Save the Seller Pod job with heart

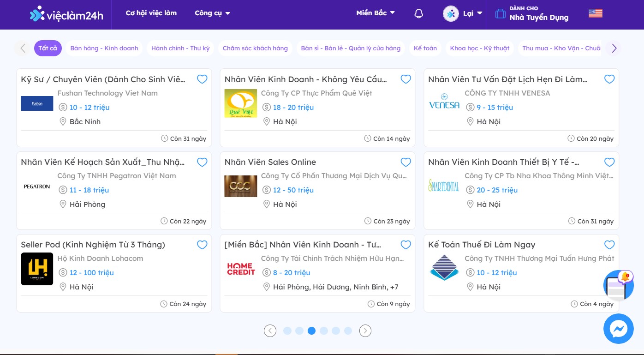(202, 245)
